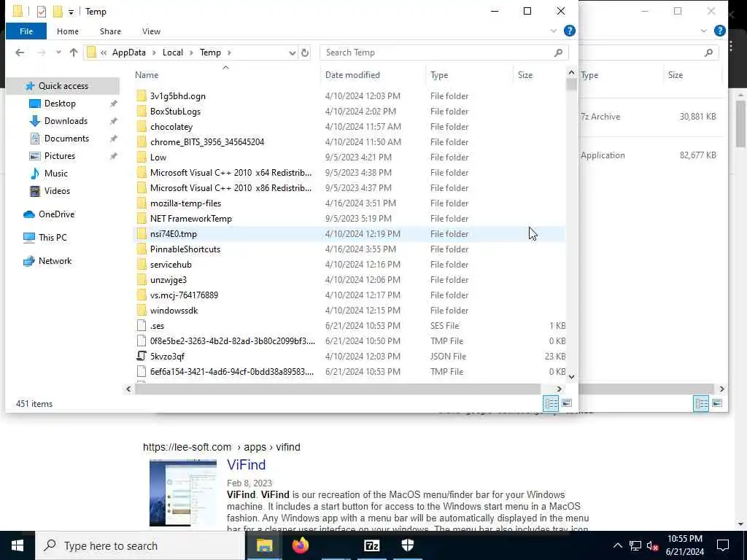Image resolution: width=747 pixels, height=560 pixels.
Task: Open Windows Security from taskbar
Action: coord(407,545)
